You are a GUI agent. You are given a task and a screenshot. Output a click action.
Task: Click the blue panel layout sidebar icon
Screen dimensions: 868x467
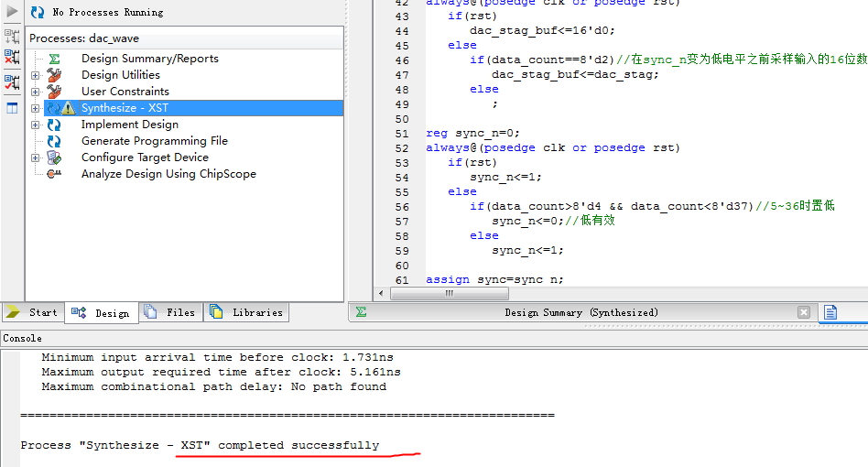[12, 108]
